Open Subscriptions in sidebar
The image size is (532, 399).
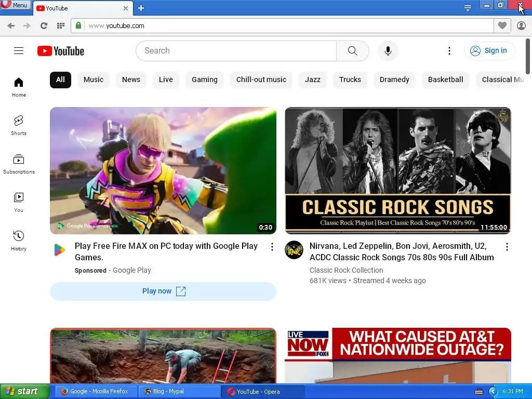pyautogui.click(x=19, y=164)
